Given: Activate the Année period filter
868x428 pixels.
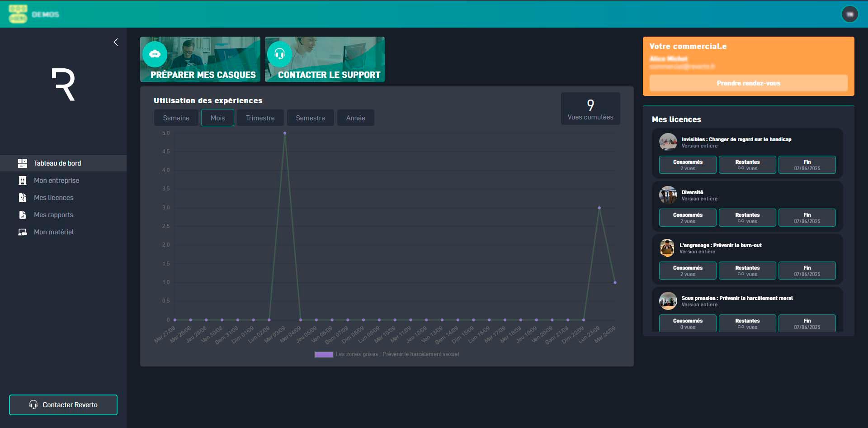Looking at the screenshot, I should coord(355,118).
